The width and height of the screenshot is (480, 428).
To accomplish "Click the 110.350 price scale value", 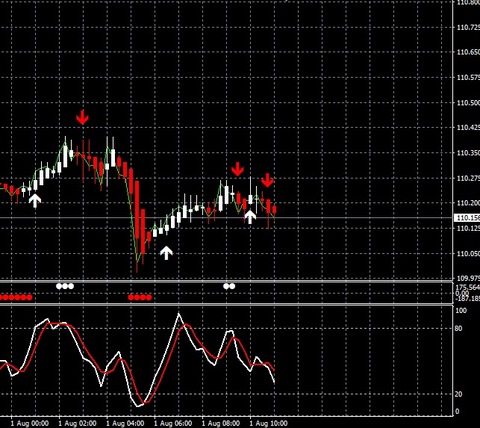I will tap(468, 153).
